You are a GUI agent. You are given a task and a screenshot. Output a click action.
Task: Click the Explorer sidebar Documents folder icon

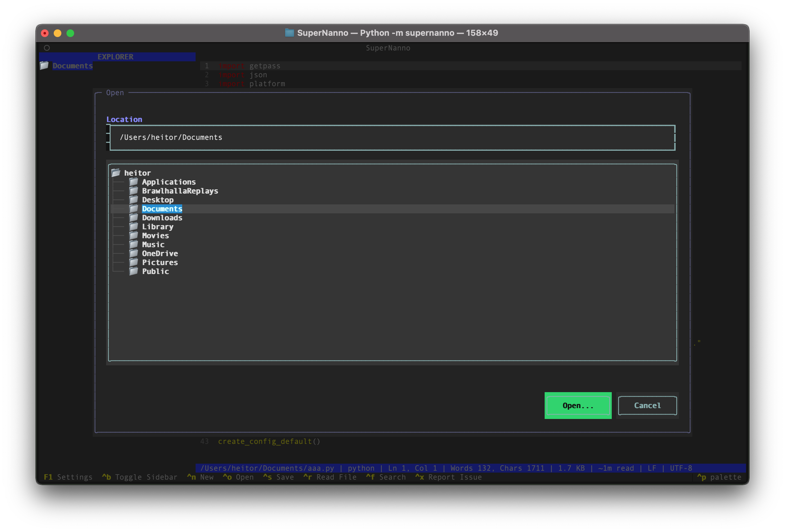coord(44,65)
